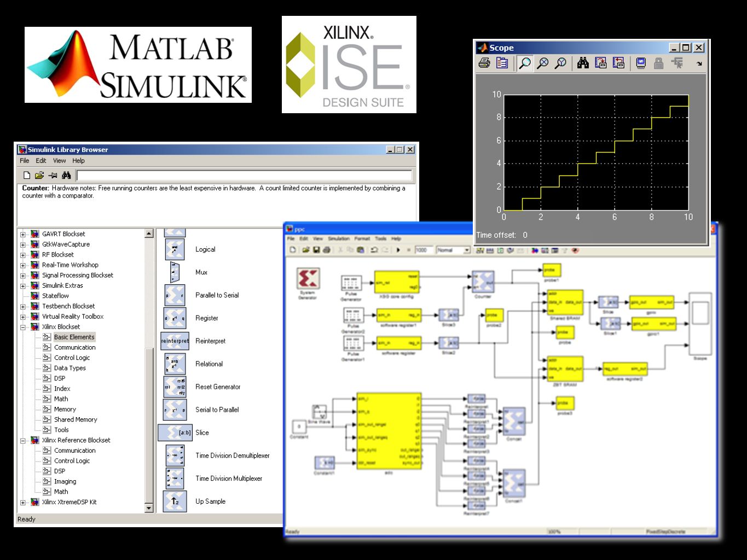747x560 pixels.
Task: Select Data Types library
Action: coord(70,368)
